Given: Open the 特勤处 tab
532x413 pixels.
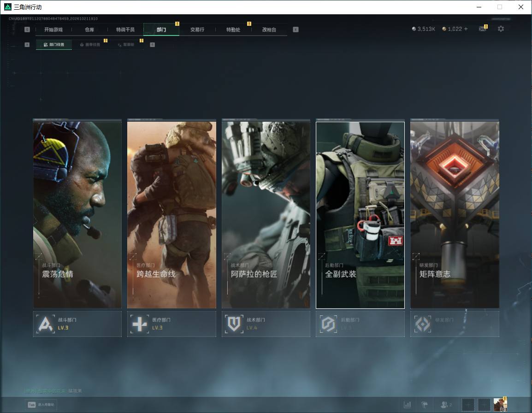Looking at the screenshot, I should pyautogui.click(x=233, y=29).
